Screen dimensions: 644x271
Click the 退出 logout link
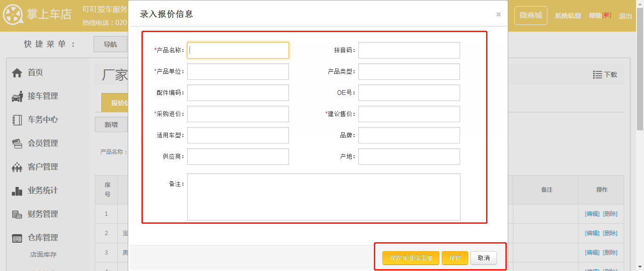coord(625,16)
